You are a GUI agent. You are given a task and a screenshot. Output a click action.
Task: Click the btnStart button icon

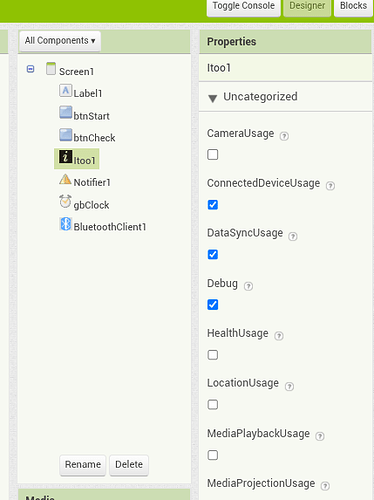65,113
